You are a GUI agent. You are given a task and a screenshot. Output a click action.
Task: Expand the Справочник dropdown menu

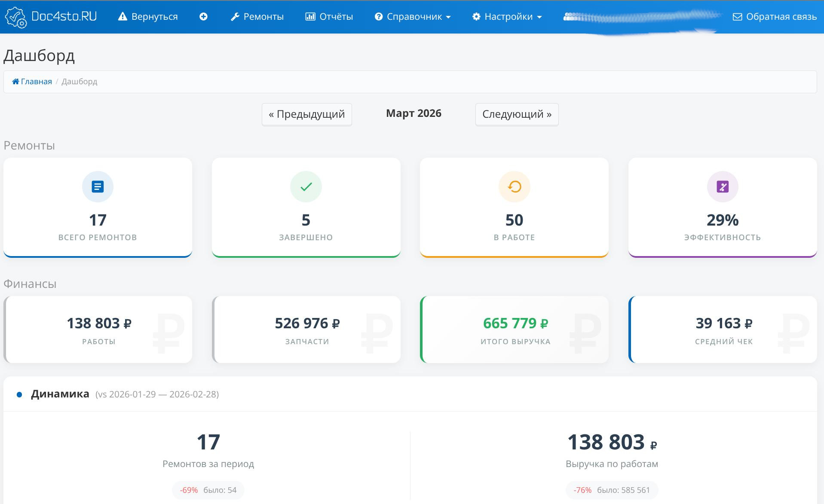point(413,17)
